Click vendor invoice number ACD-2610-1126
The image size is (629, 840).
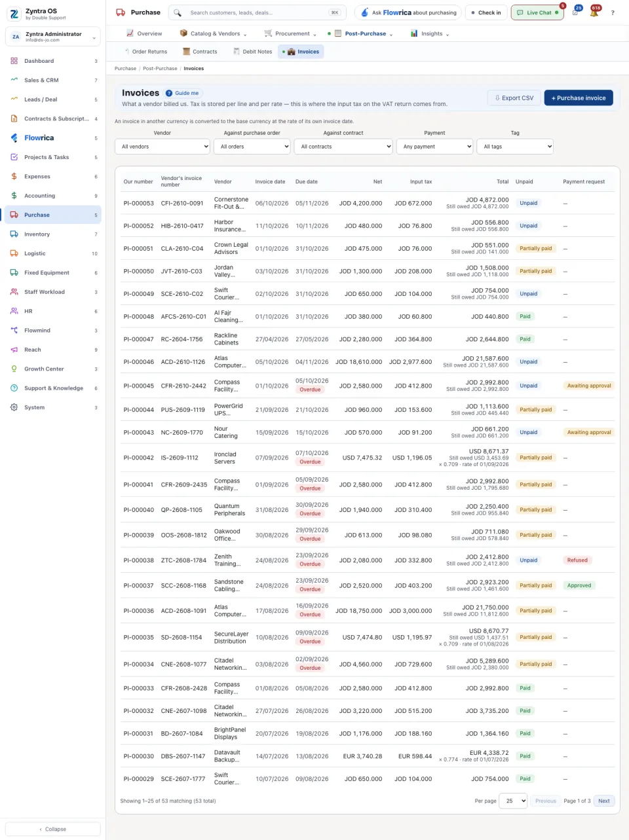(x=183, y=362)
